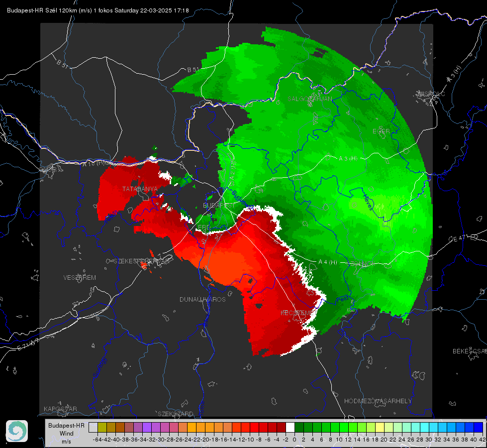Click the ERD town label
This screenshot has height=448, width=487.
click(x=204, y=227)
